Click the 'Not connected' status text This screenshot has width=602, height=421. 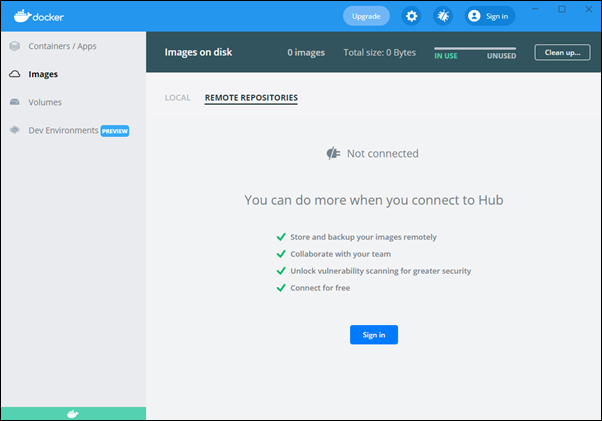coord(383,154)
